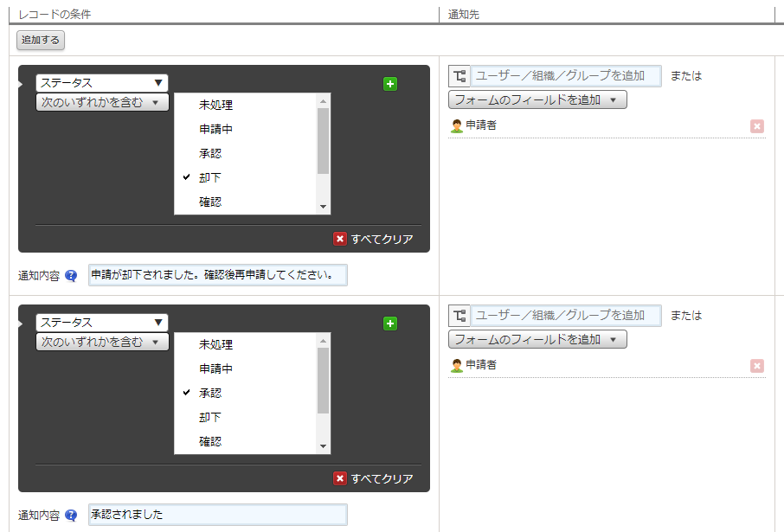784x532 pixels.
Task: Select 未処理 in the second status list
Action: click(246, 344)
